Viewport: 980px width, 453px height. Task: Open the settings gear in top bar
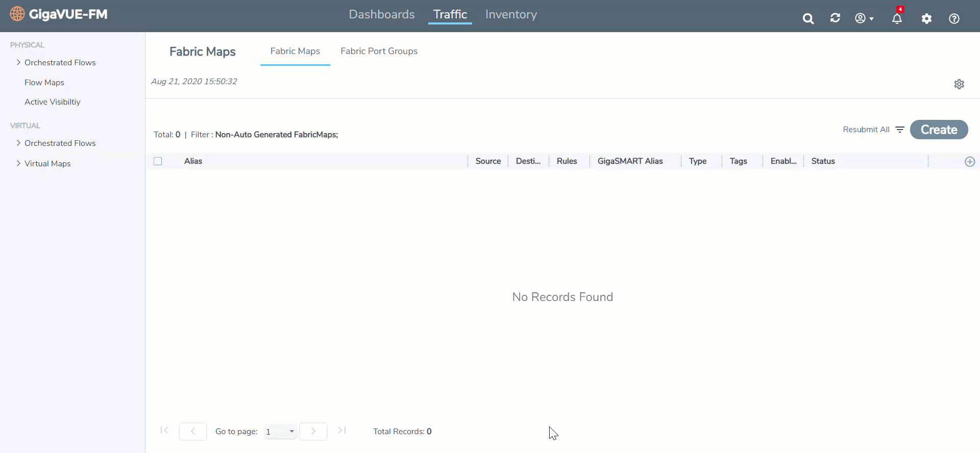926,19
